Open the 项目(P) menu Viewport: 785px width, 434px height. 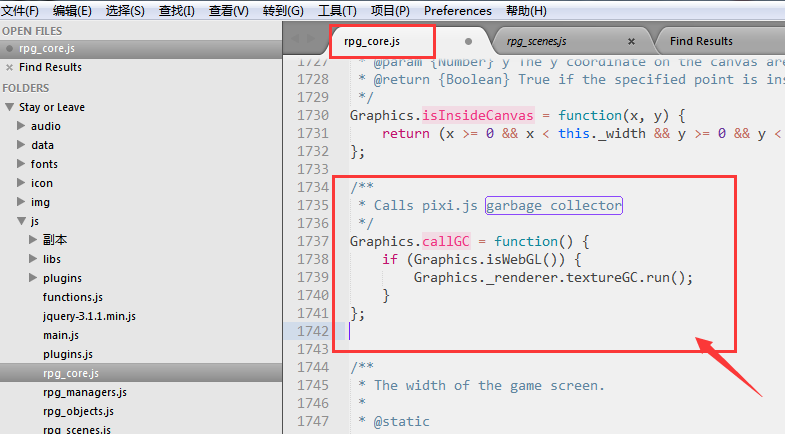pos(390,11)
